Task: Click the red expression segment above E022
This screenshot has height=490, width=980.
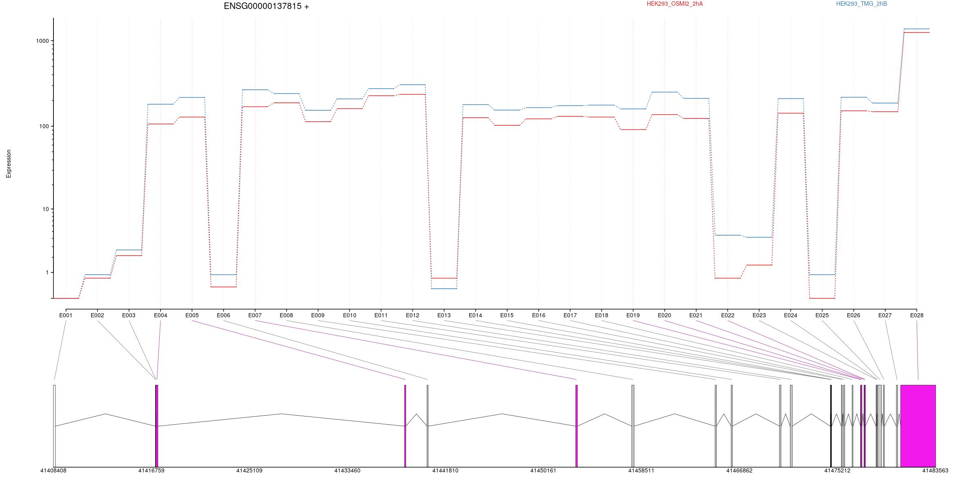Action: click(728, 278)
